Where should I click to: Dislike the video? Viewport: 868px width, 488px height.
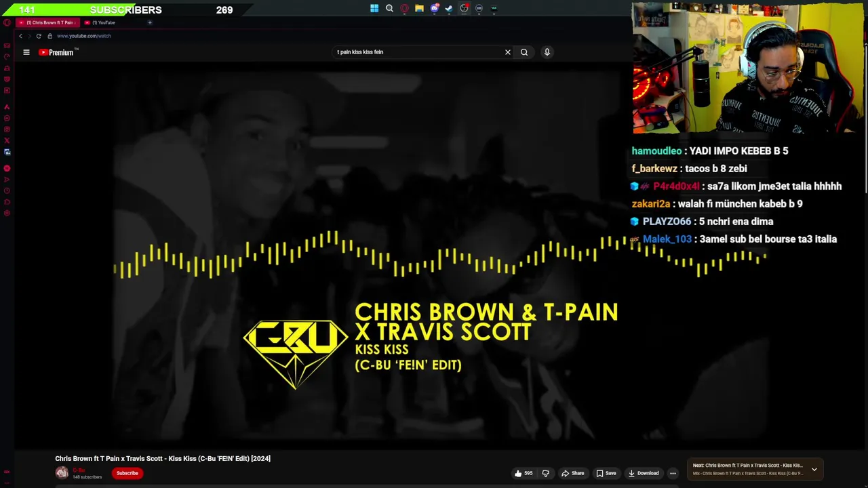pyautogui.click(x=545, y=473)
